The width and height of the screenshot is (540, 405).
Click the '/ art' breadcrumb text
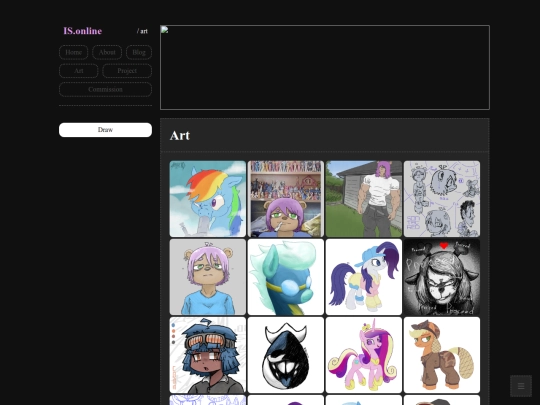(142, 31)
